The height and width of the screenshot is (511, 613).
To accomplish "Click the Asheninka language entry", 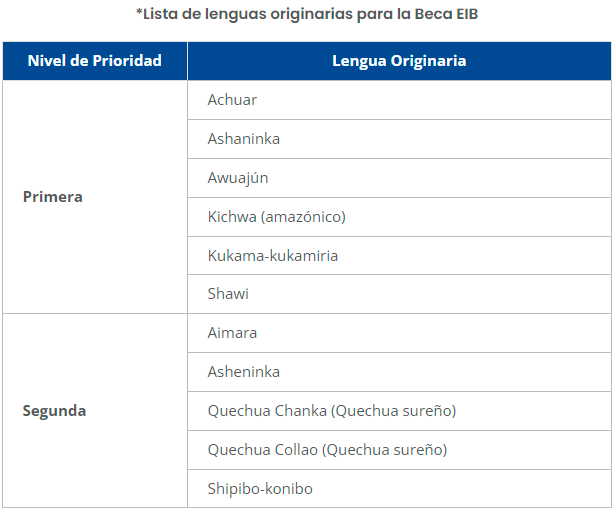I will pyautogui.click(x=244, y=372).
